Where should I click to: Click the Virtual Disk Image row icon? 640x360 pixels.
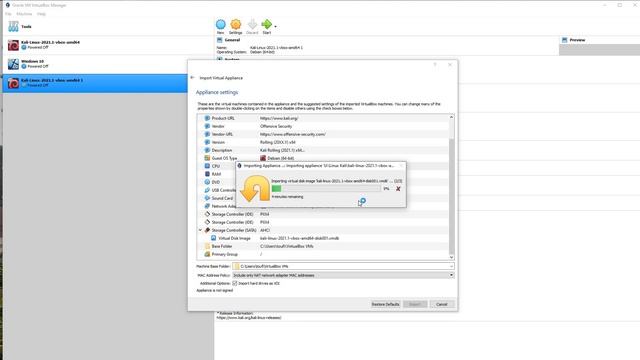click(213, 238)
